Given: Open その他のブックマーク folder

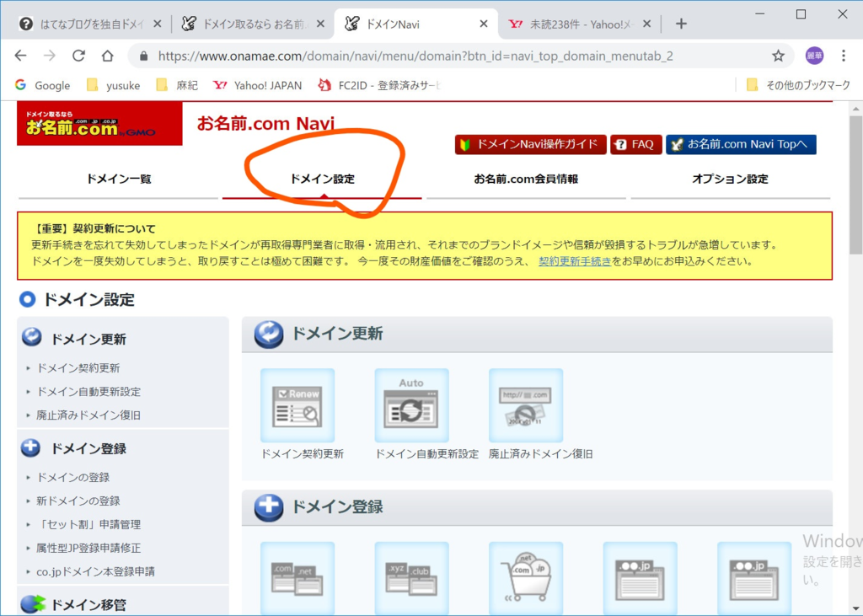Looking at the screenshot, I should [798, 85].
